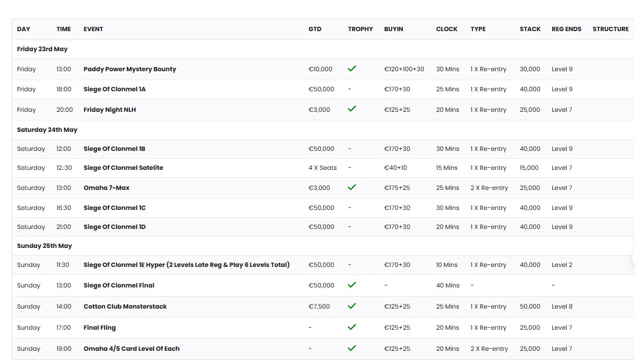Click the Sunday 25th May section heading

click(x=44, y=246)
